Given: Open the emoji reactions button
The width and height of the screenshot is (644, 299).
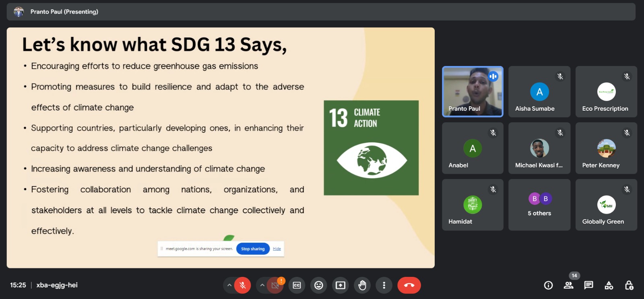Looking at the screenshot, I should pyautogui.click(x=319, y=285).
